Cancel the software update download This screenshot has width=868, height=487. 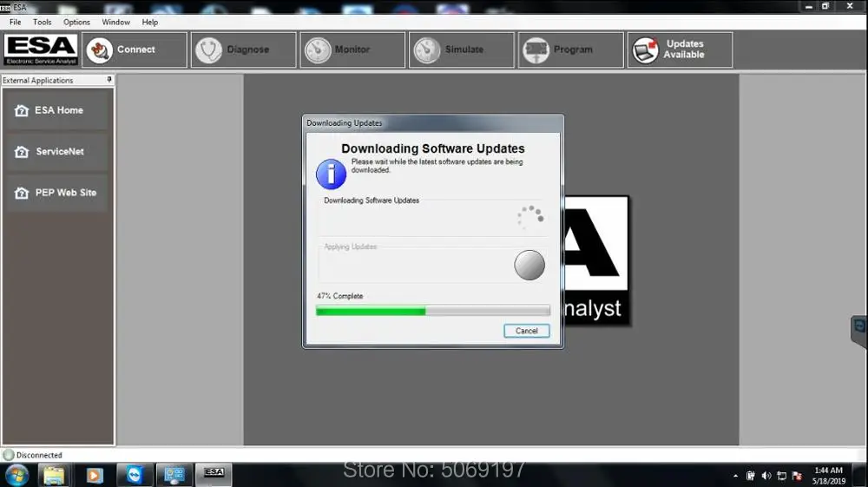[x=527, y=331]
